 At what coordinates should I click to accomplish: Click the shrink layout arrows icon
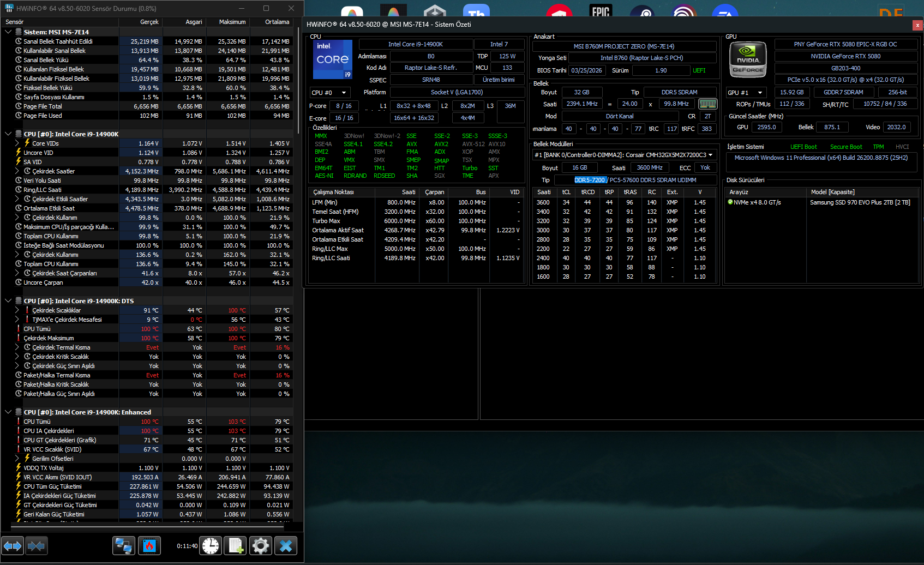pyautogui.click(x=37, y=545)
